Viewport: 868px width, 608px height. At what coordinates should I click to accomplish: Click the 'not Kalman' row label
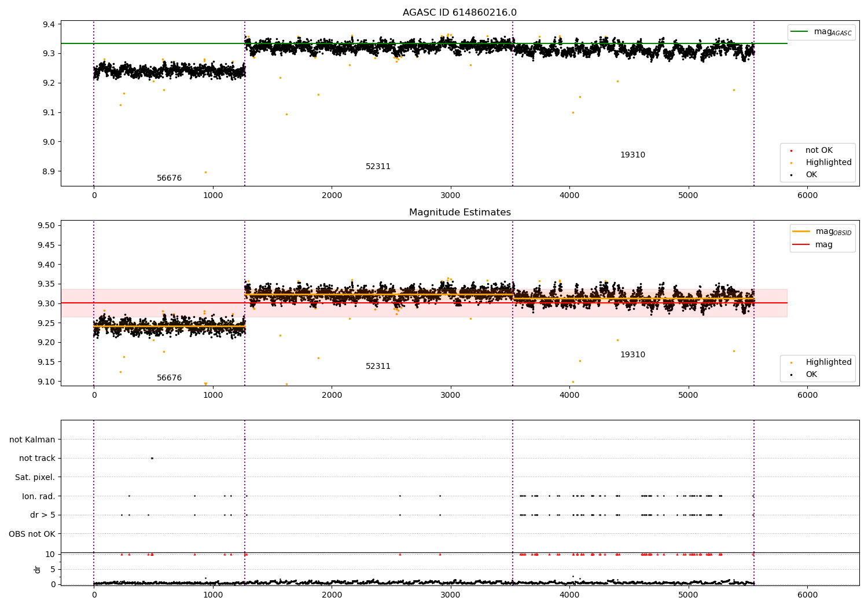32,440
